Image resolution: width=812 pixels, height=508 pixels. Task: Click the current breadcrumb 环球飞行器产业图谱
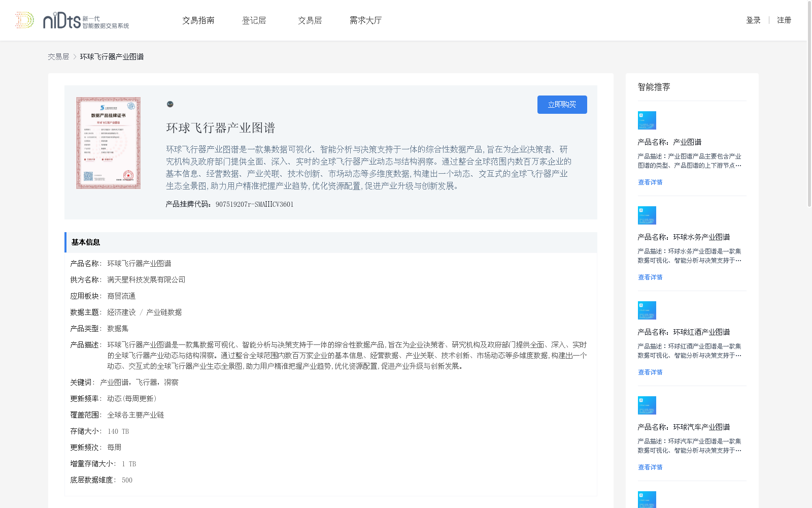112,57
